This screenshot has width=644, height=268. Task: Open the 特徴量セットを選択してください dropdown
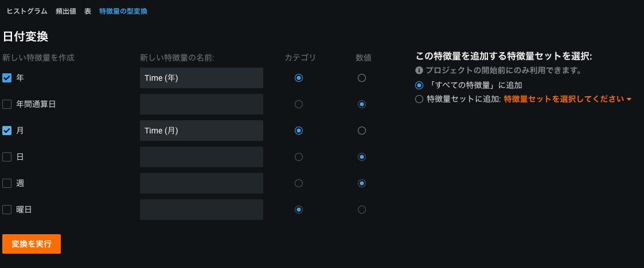567,99
